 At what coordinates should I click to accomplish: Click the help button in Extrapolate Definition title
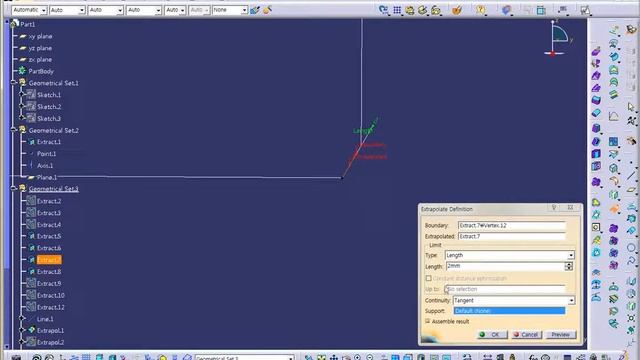pyautogui.click(x=554, y=208)
